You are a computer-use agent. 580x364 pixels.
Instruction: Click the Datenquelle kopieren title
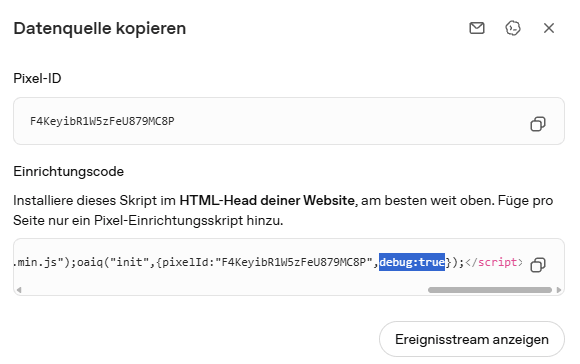100,28
